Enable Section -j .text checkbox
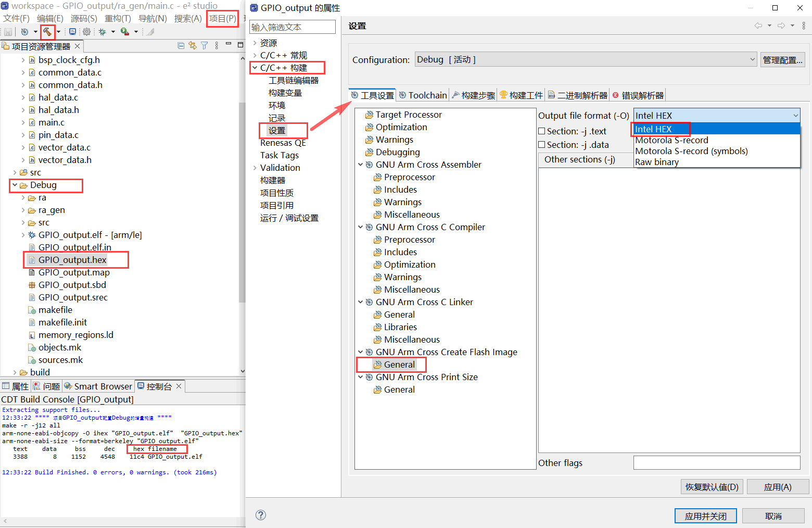Image resolution: width=812 pixels, height=528 pixels. (542, 131)
